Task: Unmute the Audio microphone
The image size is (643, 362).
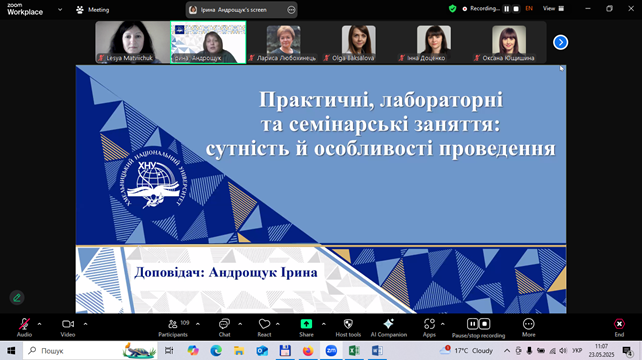Action: tap(24, 328)
